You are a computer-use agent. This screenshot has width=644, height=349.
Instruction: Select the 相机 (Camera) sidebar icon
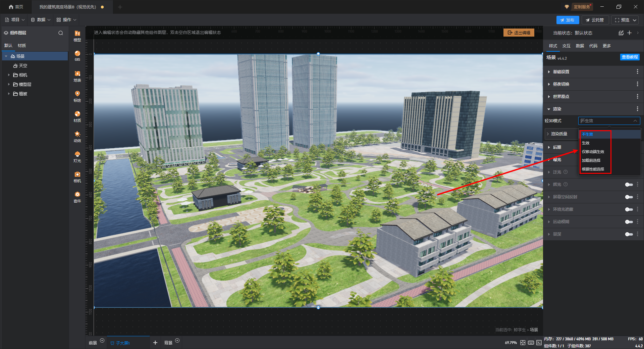(77, 177)
